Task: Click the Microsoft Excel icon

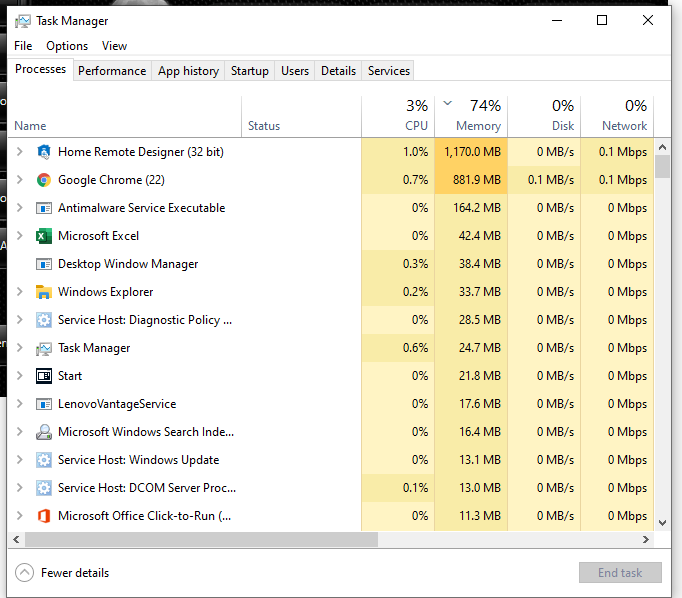Action: 43,236
